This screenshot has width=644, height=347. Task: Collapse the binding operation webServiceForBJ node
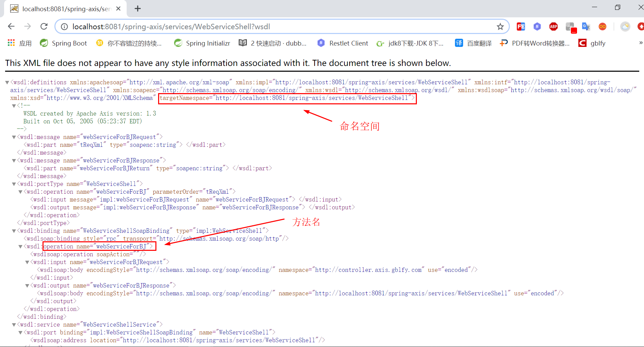pos(20,247)
